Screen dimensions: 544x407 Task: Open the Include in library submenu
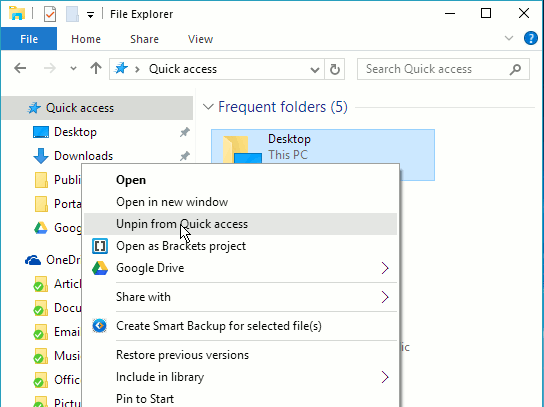[240, 377]
